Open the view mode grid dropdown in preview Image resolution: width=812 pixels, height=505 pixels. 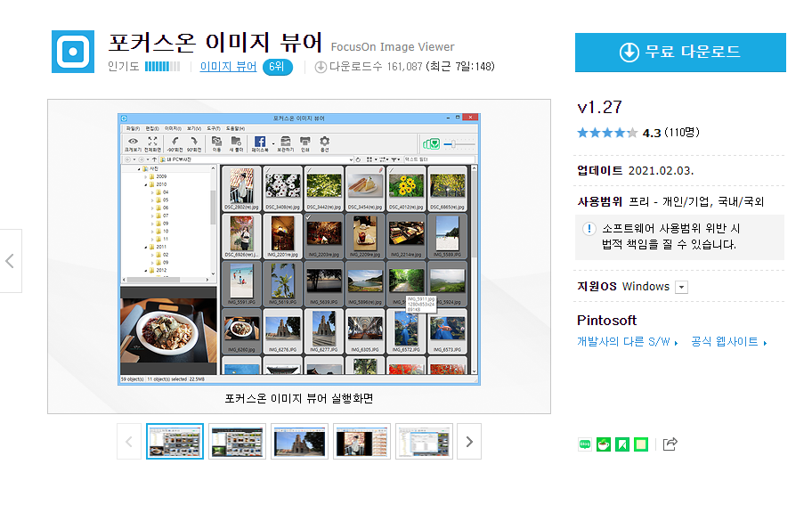pos(370,159)
